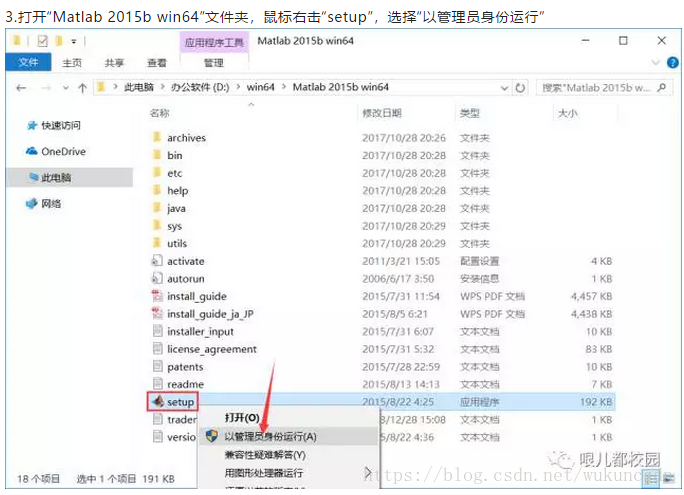The image size is (684, 495).
Task: Expand path chevron after 办公软件 (D:)
Action: click(x=238, y=87)
